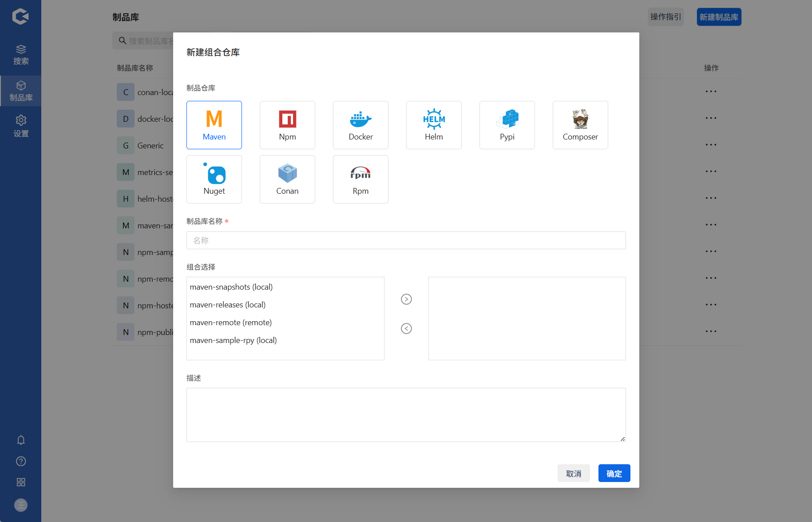Select the Npm repository type

[287, 125]
